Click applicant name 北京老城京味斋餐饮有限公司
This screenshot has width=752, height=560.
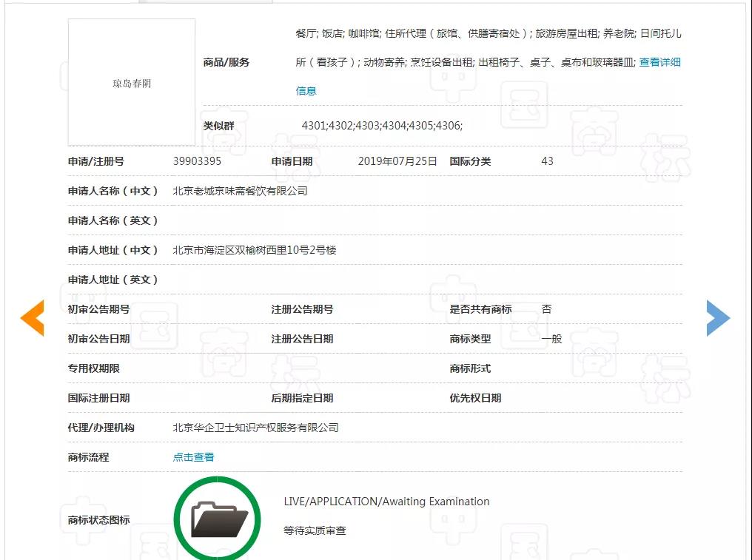240,191
